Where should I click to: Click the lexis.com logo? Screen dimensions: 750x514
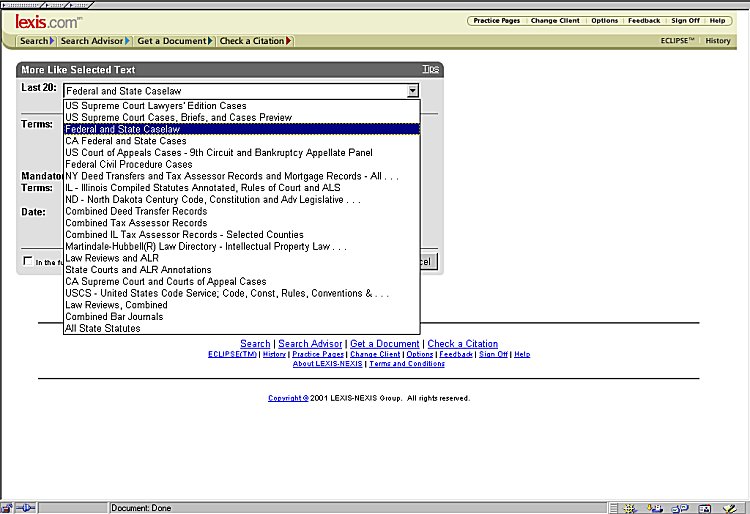tap(48, 22)
